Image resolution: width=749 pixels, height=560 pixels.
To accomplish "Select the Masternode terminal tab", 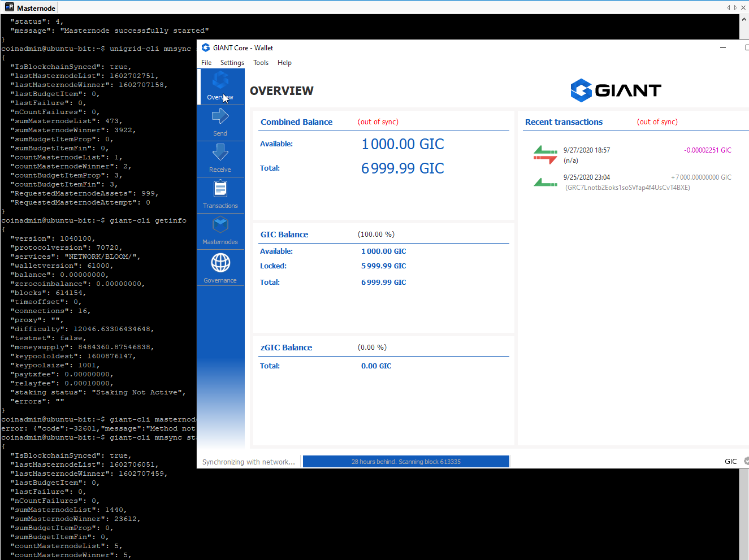I will click(30, 8).
